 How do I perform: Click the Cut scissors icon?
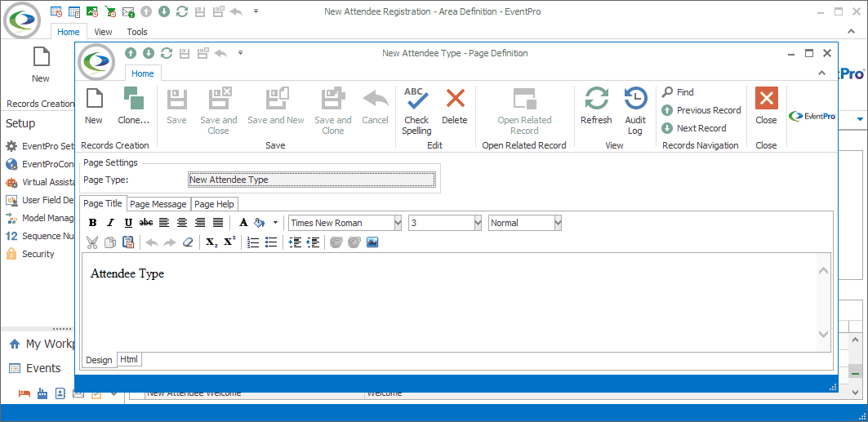click(x=92, y=242)
